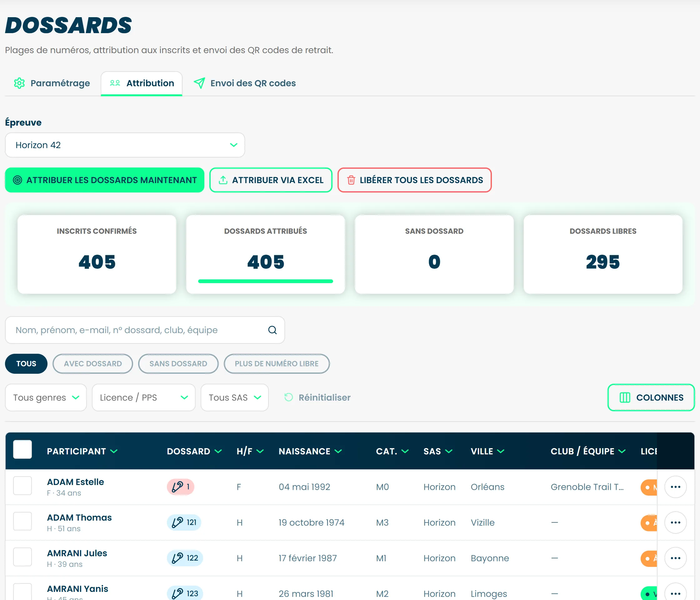Open the COLONNES column chooser
This screenshot has height=600, width=700.
click(651, 397)
